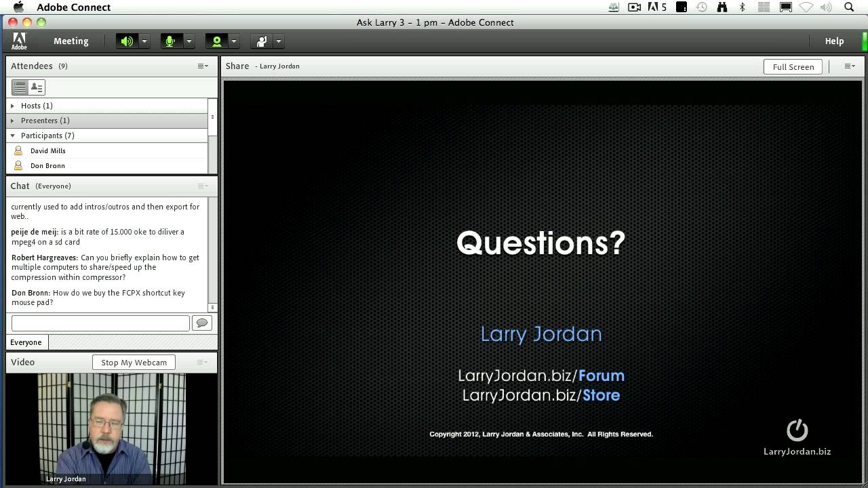The image size is (868, 488).
Task: Open the microphone options dropdown arrow
Action: [x=189, y=41]
